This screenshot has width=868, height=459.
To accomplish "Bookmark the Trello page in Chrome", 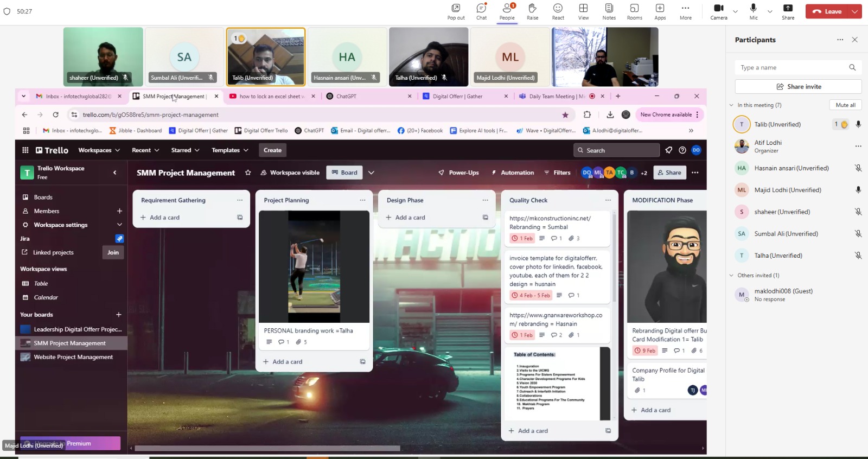I will 565,114.
